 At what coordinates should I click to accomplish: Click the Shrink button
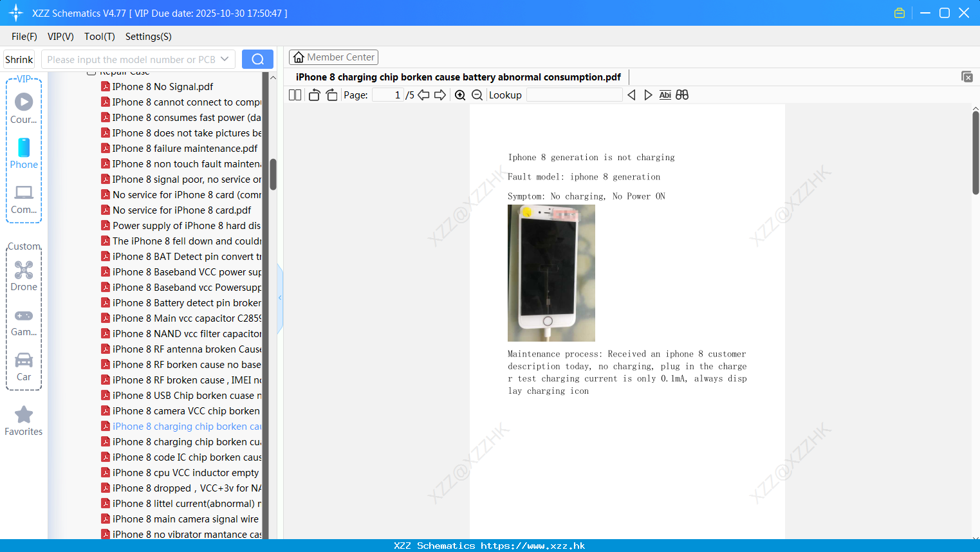click(x=19, y=59)
